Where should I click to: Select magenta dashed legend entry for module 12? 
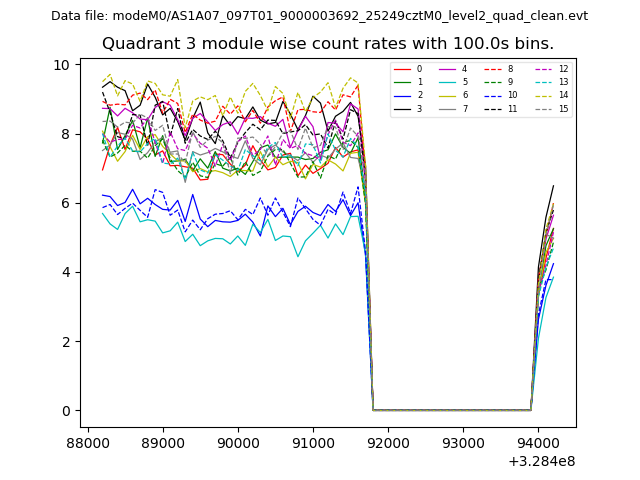pyautogui.click(x=545, y=69)
